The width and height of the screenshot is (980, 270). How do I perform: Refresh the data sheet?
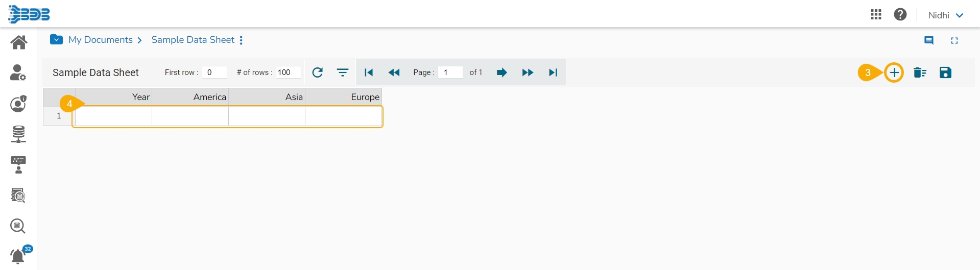(317, 72)
